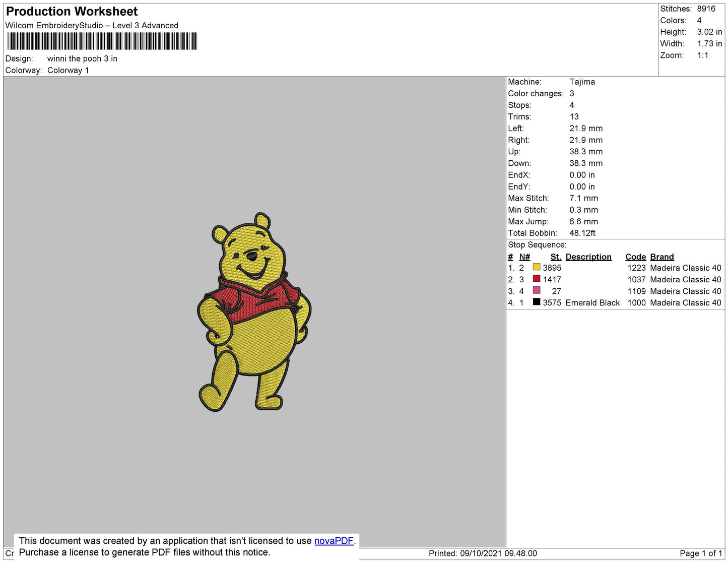The width and height of the screenshot is (728, 563).
Task: Click the novaPDF hyperlink
Action: point(334,541)
